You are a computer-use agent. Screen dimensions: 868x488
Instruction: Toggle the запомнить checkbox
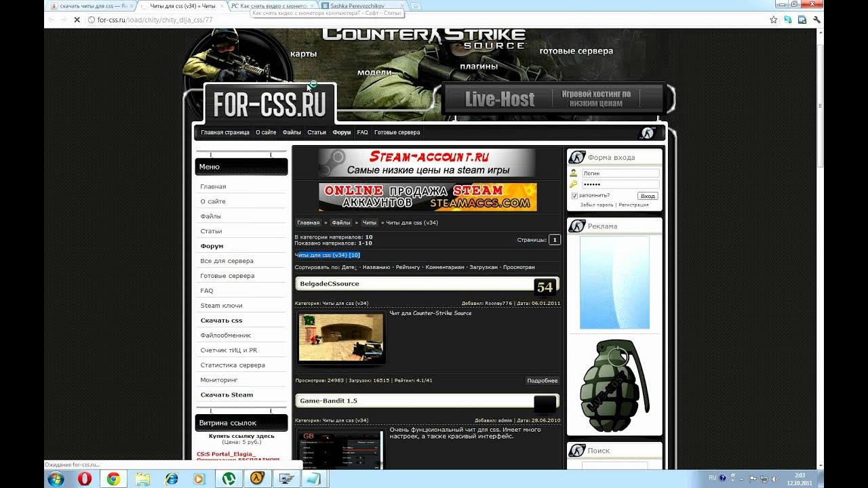point(574,196)
